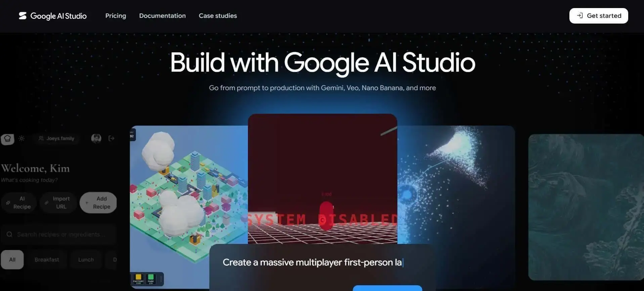Click the Import URL button
The width and height of the screenshot is (644, 291).
pyautogui.click(x=58, y=203)
